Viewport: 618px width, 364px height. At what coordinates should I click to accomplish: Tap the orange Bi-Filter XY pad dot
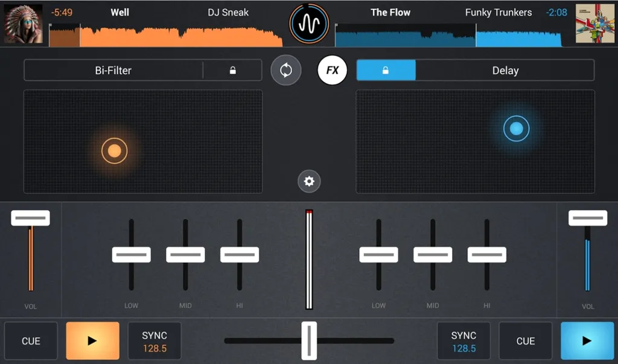(x=114, y=151)
